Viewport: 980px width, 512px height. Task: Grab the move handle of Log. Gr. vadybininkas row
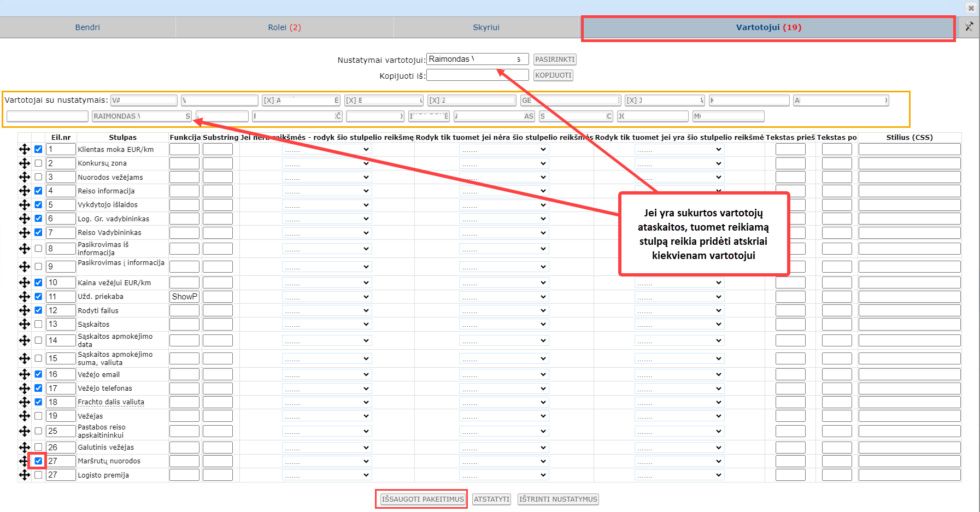(25, 219)
